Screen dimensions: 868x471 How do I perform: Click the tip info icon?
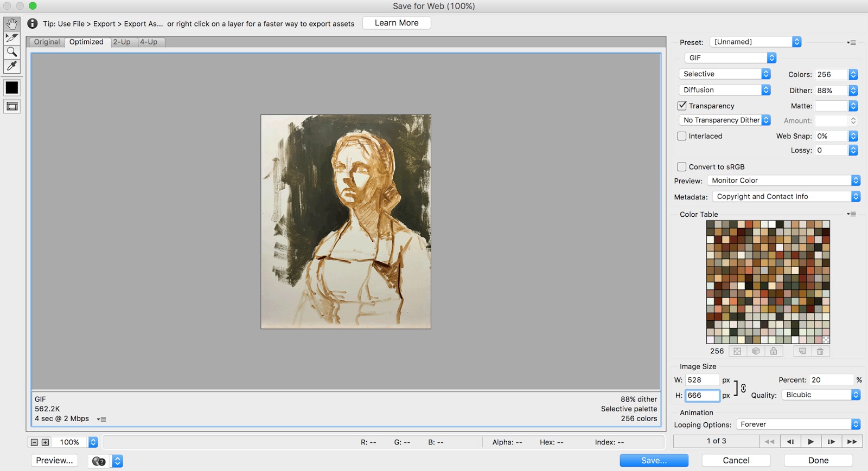(x=33, y=23)
